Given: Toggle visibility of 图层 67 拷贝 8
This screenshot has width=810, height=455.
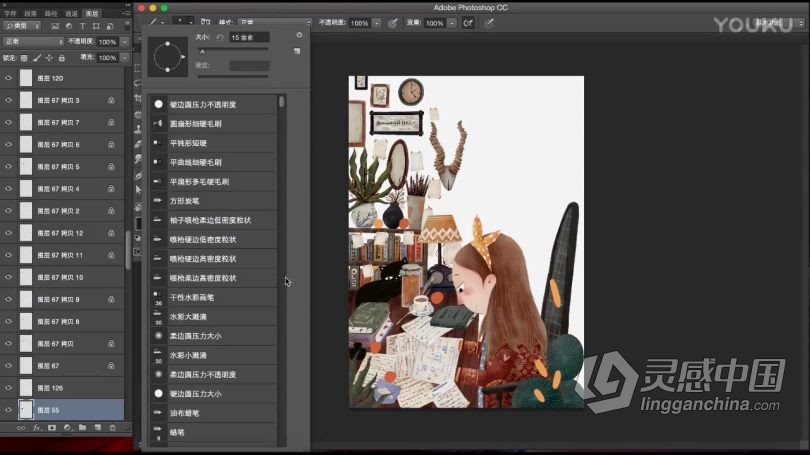Looking at the screenshot, I should coord(8,321).
